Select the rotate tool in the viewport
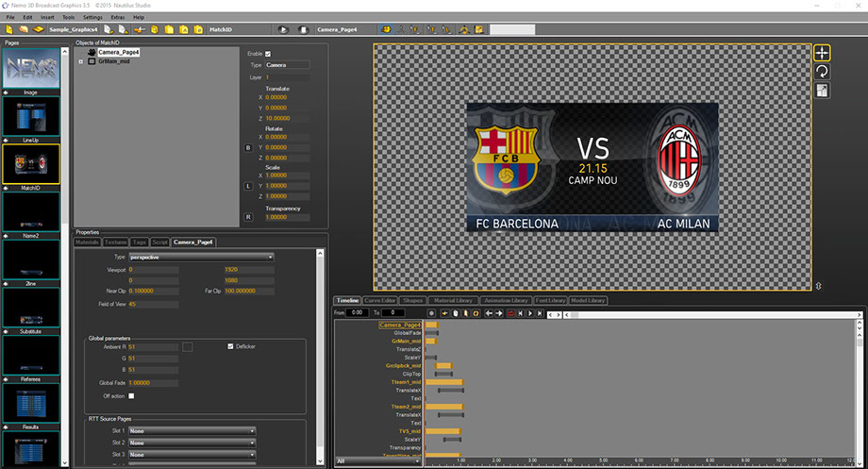Viewport: 868px width, 469px height. [x=822, y=72]
